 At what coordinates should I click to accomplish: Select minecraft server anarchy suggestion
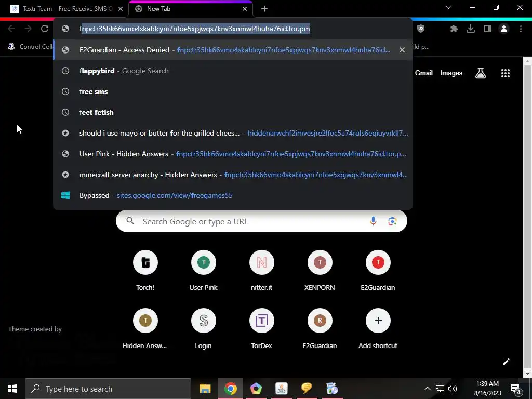coord(233,175)
